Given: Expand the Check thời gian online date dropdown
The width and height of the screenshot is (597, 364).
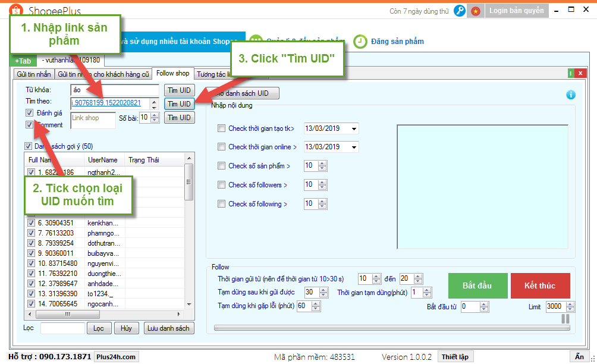Looking at the screenshot, I should pos(354,147).
